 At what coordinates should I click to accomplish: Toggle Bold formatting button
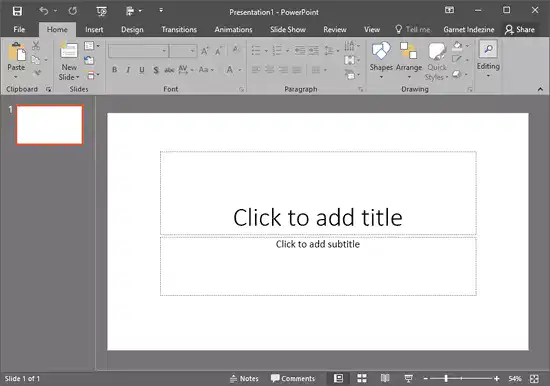tap(114, 70)
